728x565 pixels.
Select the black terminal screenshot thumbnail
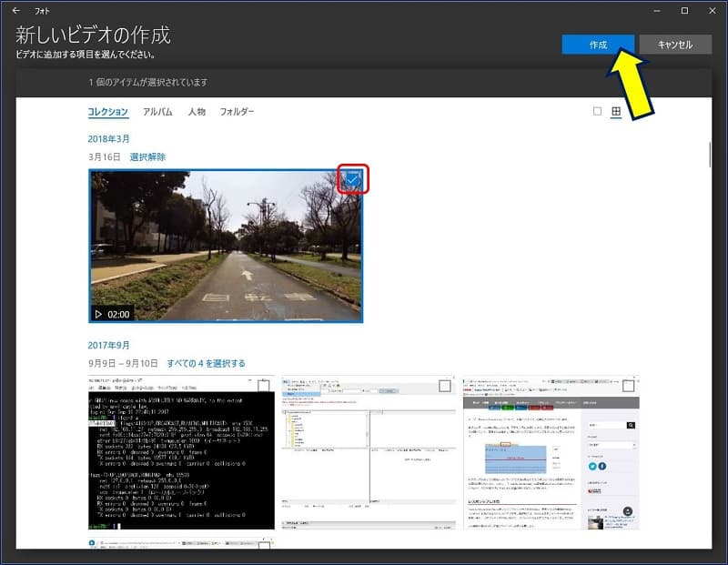(x=181, y=452)
